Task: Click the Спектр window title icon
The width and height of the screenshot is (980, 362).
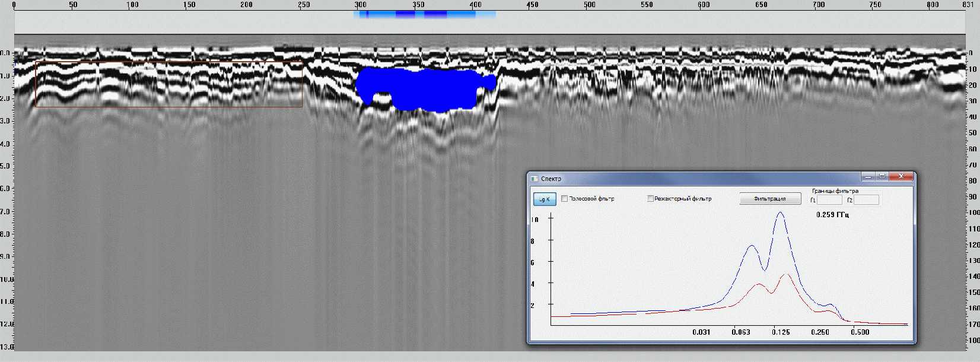Action: [x=534, y=179]
